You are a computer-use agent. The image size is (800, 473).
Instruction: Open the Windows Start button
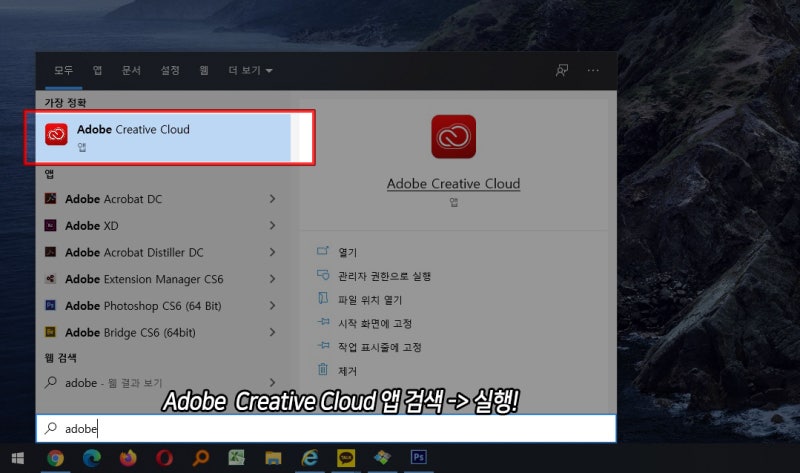18,458
